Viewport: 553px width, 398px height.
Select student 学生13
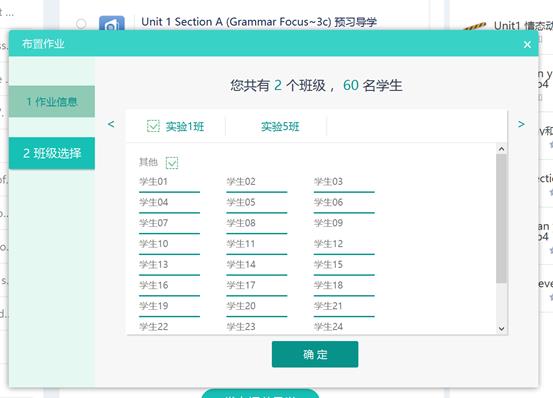(153, 265)
